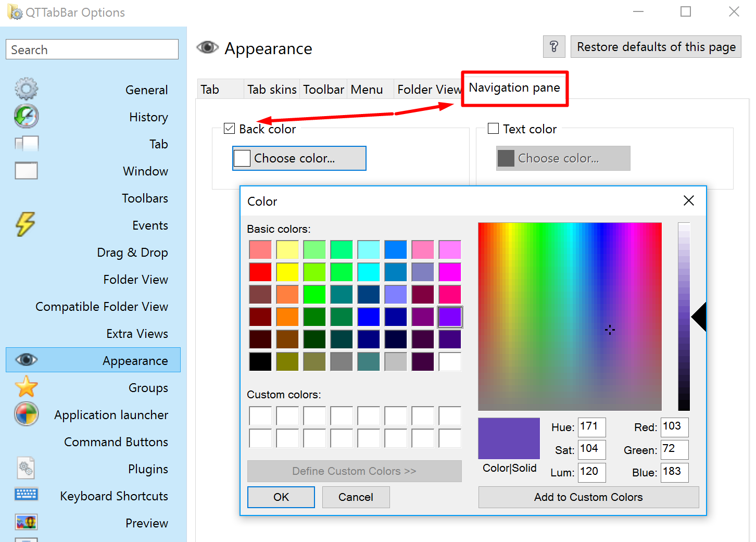Viewport: 756px width, 542px height.
Task: Select the History globe icon
Action: click(26, 116)
